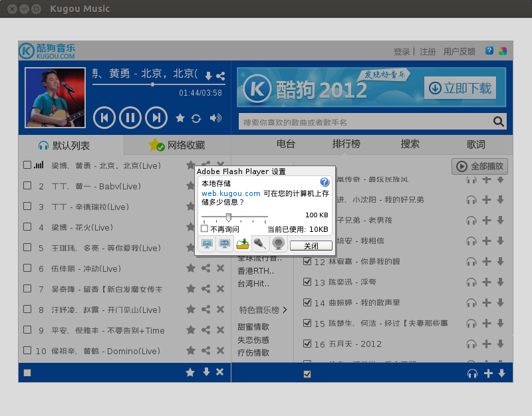Uncheck chart song 16 五月天 - 2012

(x=307, y=344)
